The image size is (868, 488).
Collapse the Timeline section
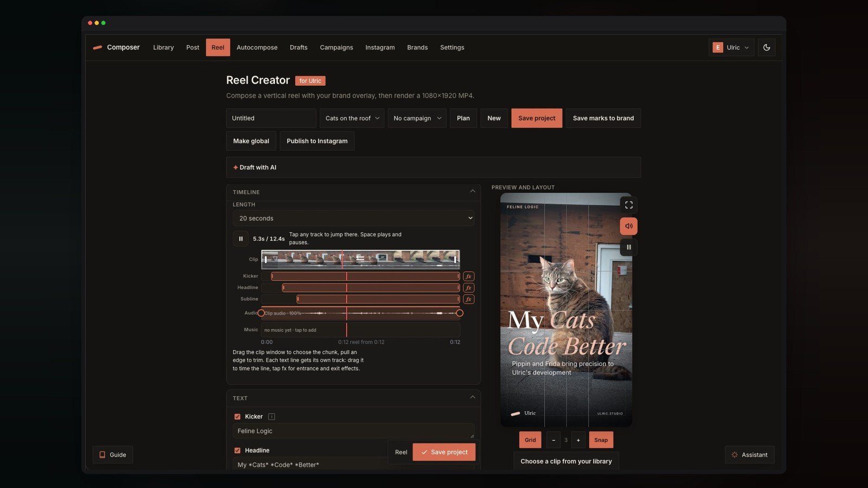[x=473, y=192]
